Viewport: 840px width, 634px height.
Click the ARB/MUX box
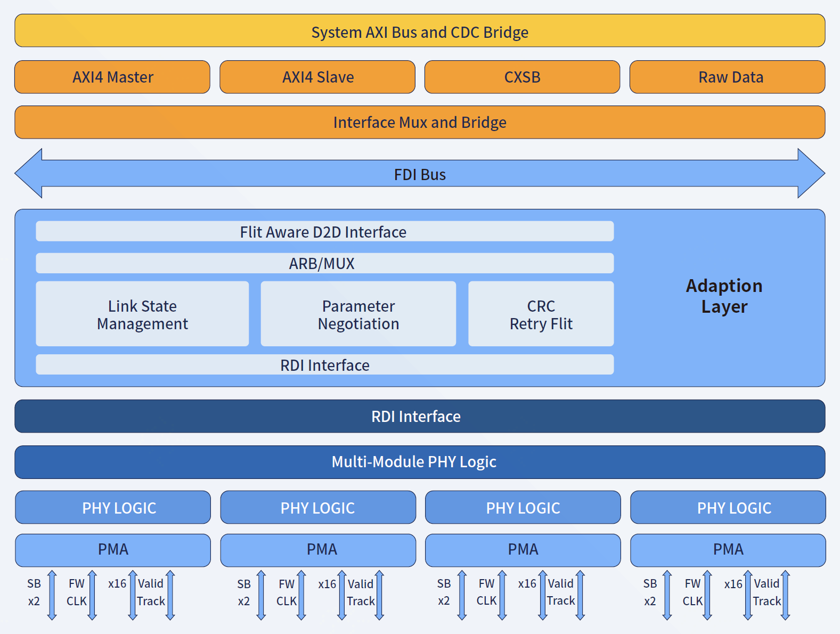[x=324, y=263]
